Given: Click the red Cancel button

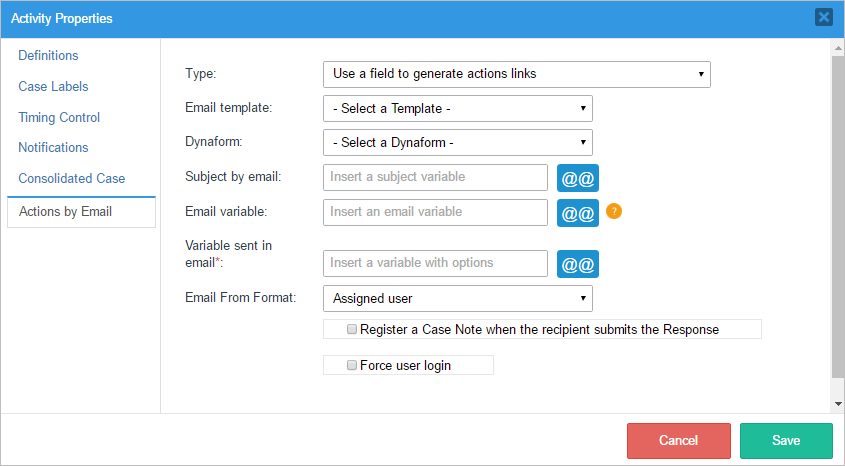Looking at the screenshot, I should click(678, 441).
